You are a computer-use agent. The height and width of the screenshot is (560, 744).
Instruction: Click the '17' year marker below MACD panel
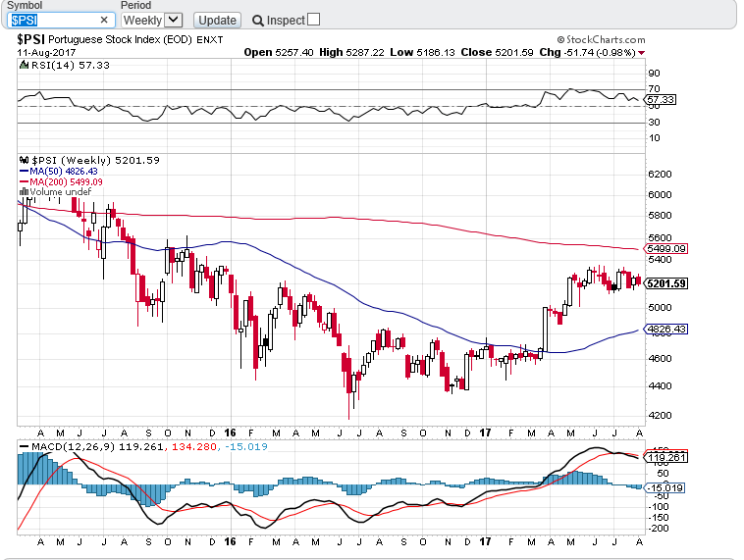485,542
